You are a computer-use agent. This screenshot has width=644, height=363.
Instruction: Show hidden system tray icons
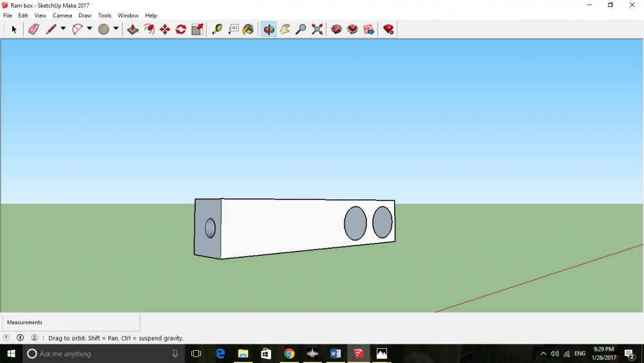[544, 353]
